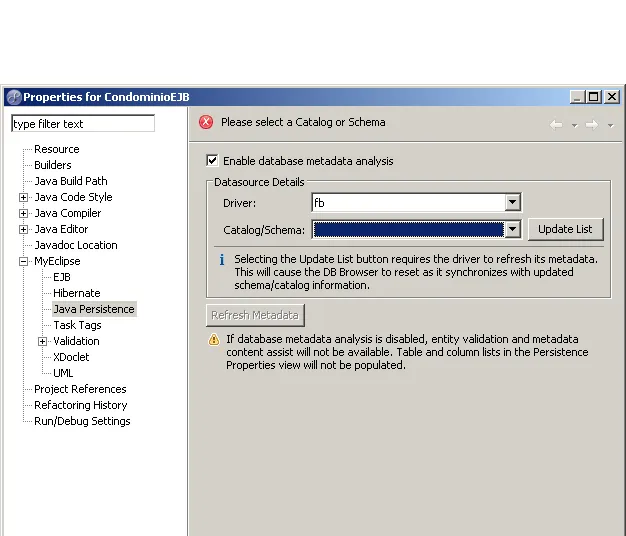Expand the Java Code Style node
This screenshot has width=626, height=536.
coord(24,197)
